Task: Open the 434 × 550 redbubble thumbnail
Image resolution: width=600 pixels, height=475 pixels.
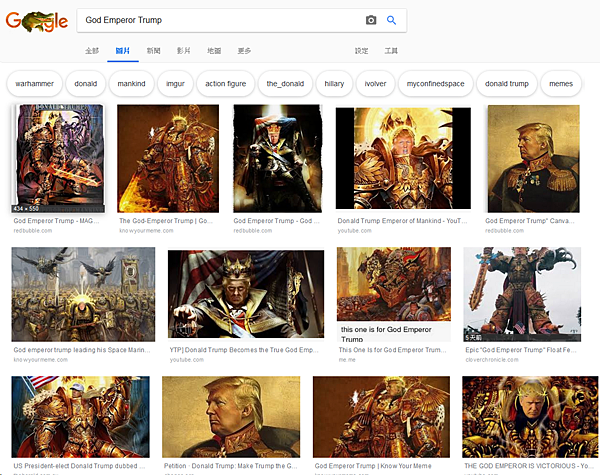Action: (x=58, y=158)
